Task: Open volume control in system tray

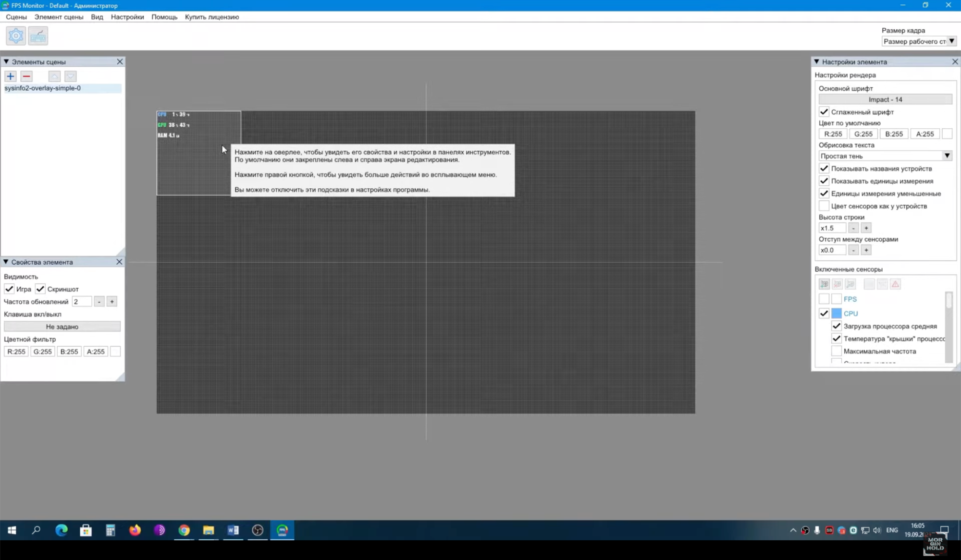Action: (x=877, y=530)
